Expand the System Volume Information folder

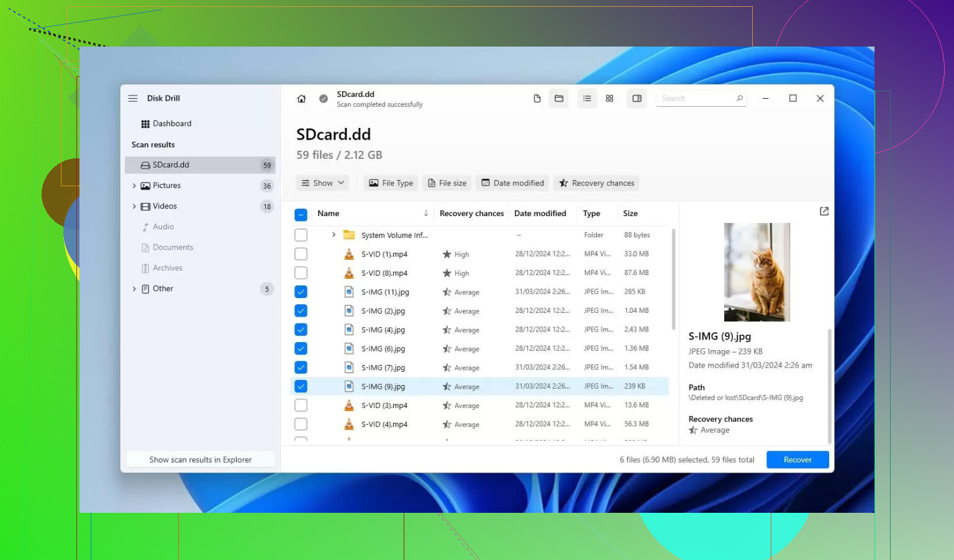[x=334, y=235]
